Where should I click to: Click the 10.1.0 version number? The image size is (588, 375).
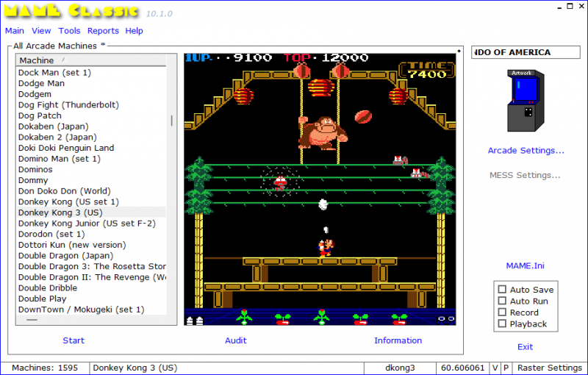pos(159,14)
